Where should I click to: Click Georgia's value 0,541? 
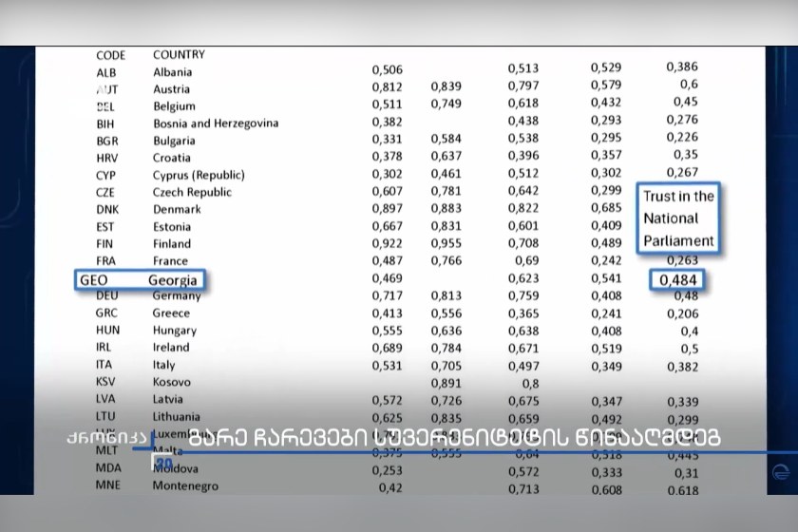(x=606, y=279)
